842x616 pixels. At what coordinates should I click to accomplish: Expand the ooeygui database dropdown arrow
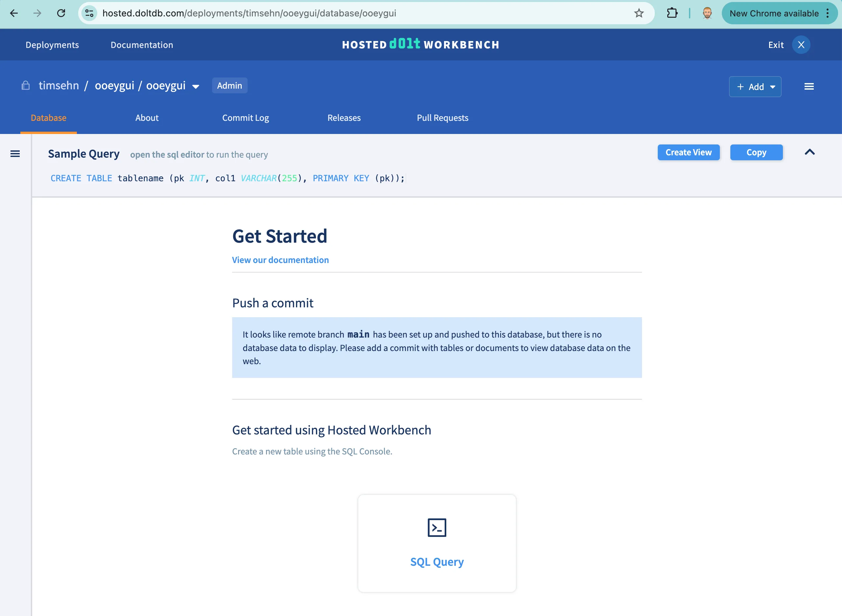click(x=195, y=86)
